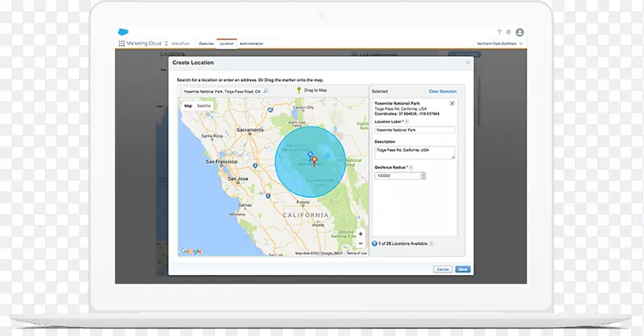Open the Administration tab

point(251,43)
